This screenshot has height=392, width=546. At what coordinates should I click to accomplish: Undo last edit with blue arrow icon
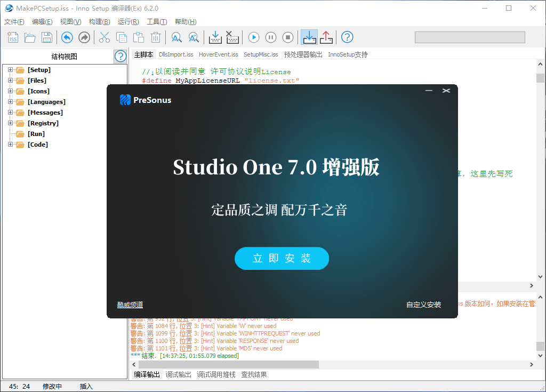point(67,37)
